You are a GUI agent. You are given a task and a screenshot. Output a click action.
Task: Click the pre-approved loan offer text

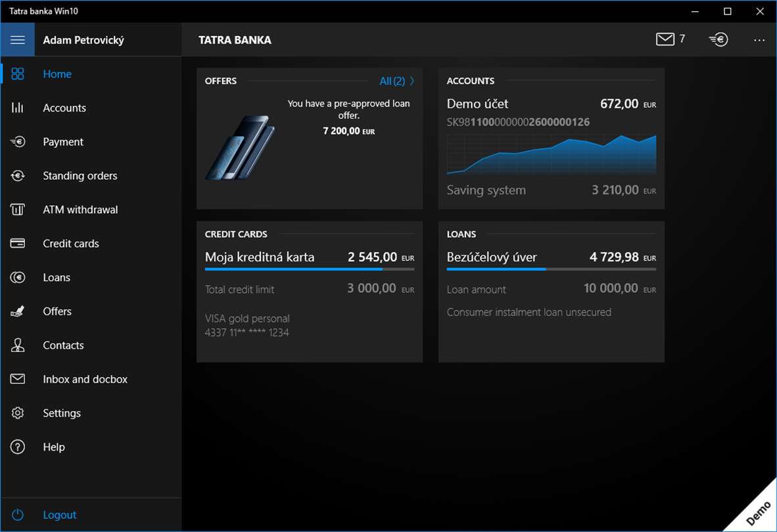348,110
